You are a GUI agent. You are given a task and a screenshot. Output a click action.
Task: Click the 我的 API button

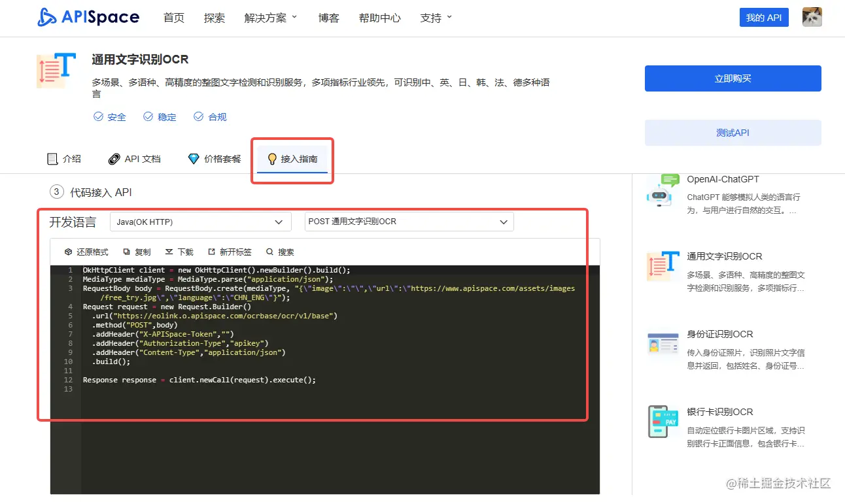click(764, 18)
